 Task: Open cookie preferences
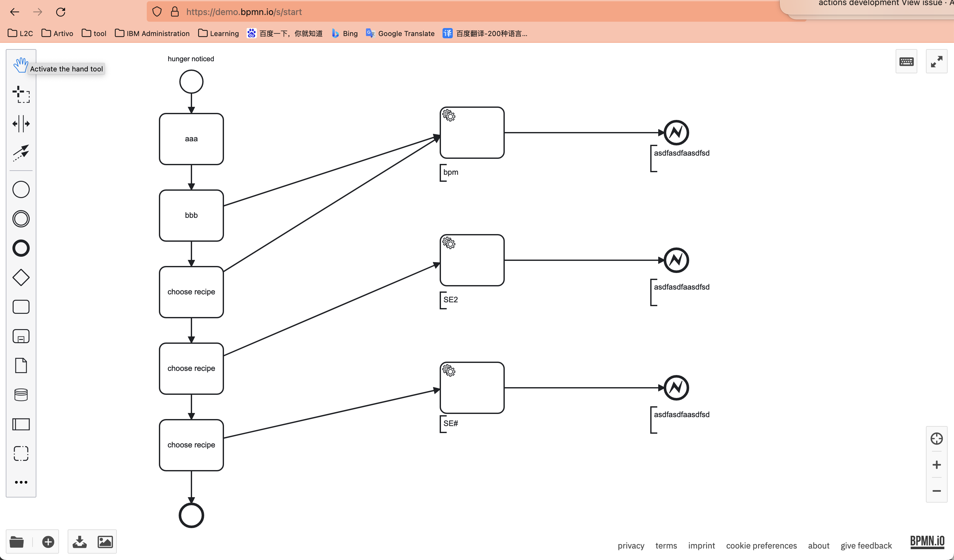coord(761,546)
